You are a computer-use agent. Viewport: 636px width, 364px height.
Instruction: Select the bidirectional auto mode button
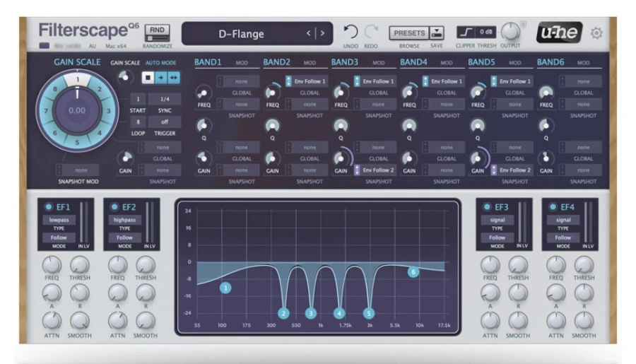tap(174, 78)
